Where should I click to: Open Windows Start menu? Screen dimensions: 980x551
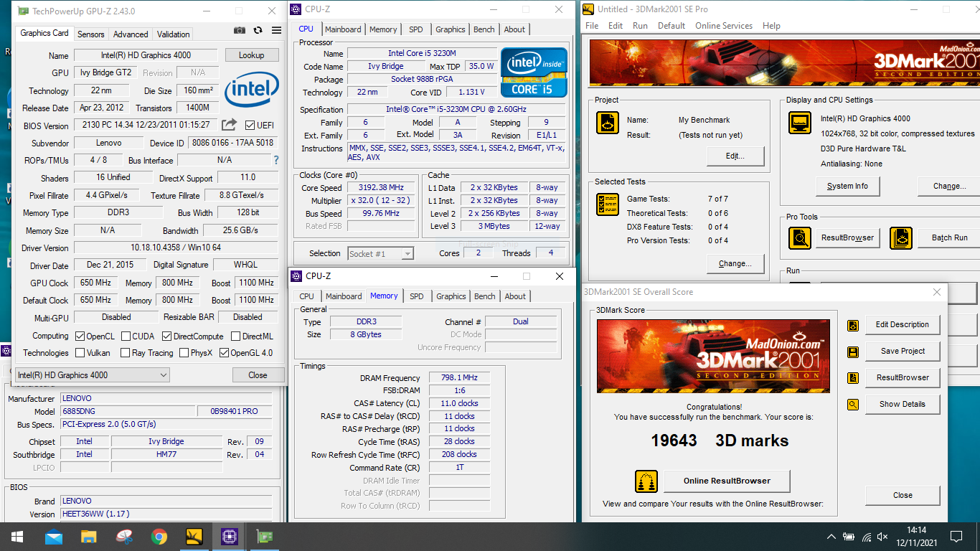(x=17, y=537)
